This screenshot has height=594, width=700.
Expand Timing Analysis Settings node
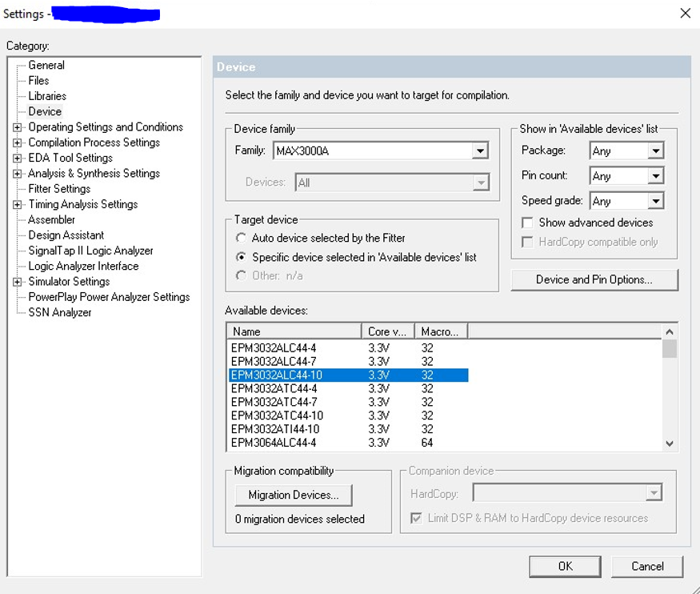(x=17, y=205)
